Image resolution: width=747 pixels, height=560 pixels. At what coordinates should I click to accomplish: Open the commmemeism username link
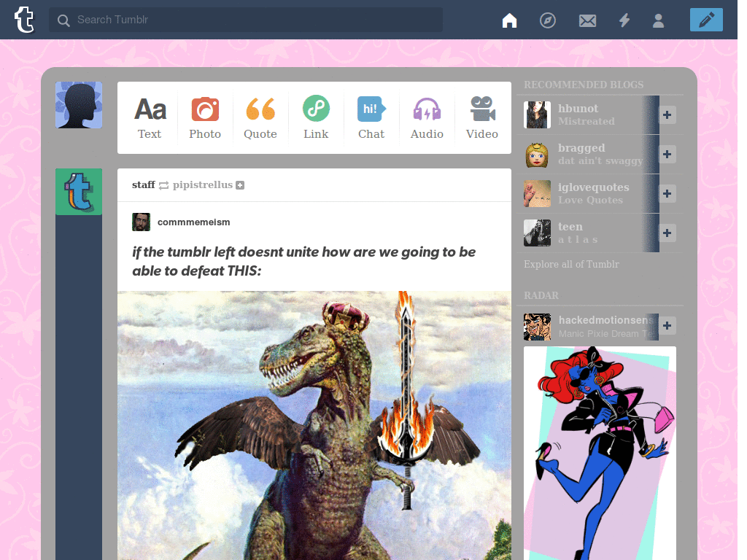coord(193,222)
